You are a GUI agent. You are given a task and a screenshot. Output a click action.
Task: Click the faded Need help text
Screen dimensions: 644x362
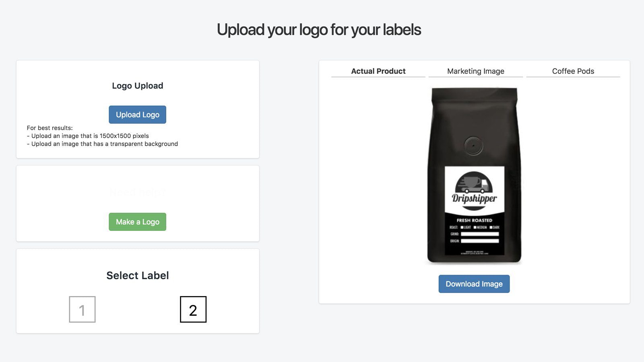click(x=137, y=192)
